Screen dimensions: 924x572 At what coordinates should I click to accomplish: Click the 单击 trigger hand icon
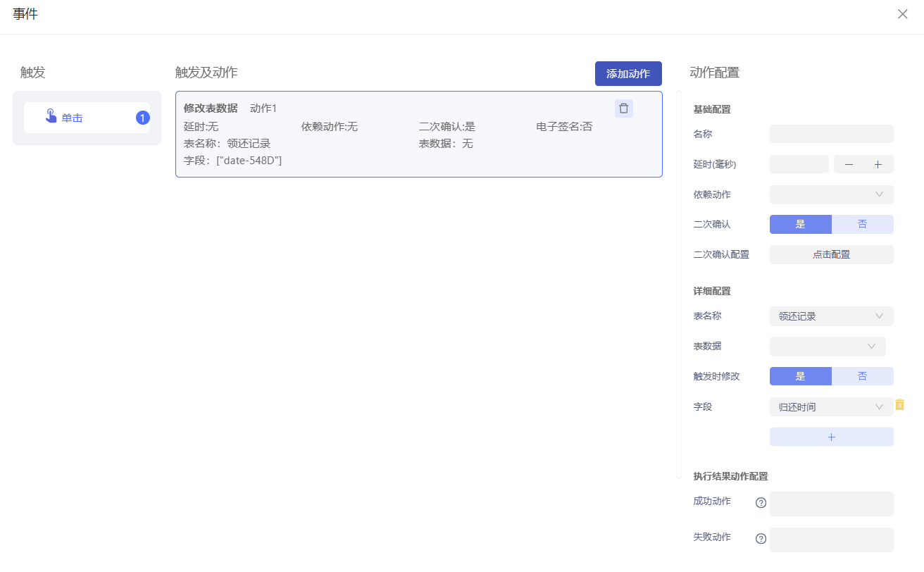[51, 116]
